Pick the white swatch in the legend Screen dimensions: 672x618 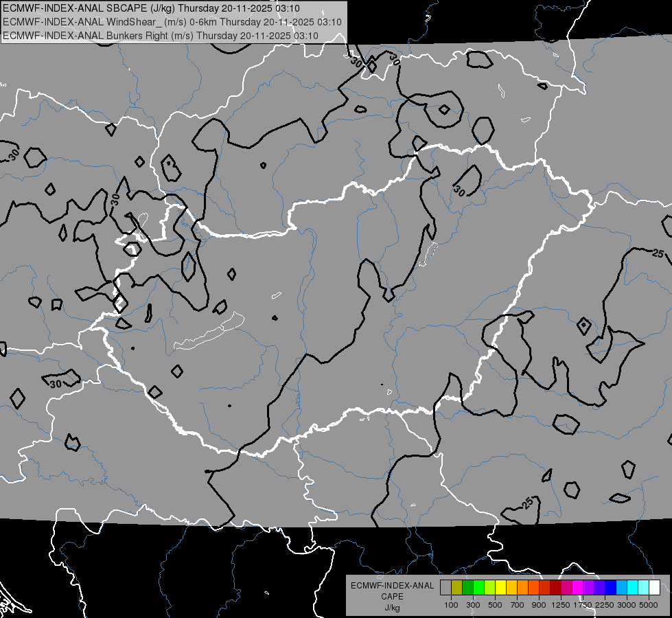654,587
